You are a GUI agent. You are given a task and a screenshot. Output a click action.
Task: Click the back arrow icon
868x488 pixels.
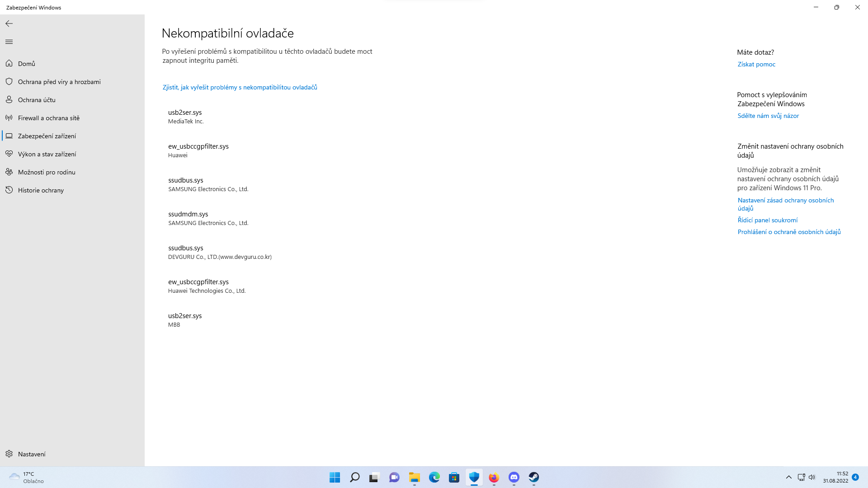pyautogui.click(x=9, y=23)
